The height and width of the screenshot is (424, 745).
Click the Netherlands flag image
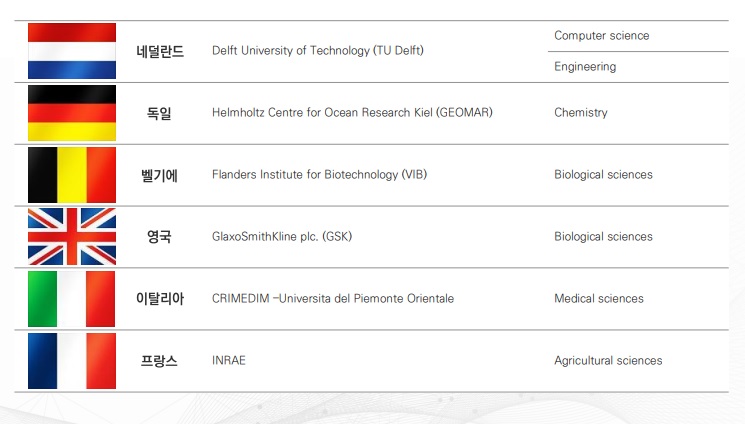[72, 51]
